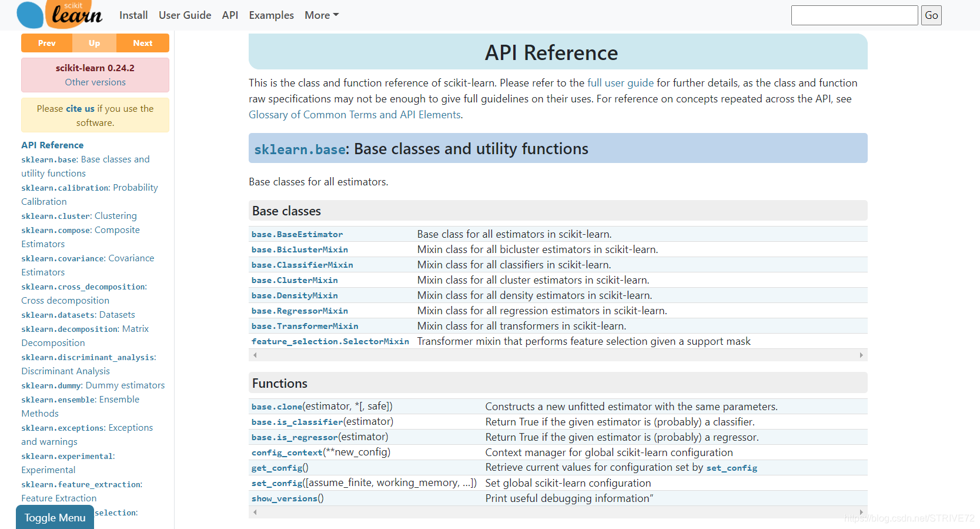Viewport: 980px width, 529px height.
Task: Open get_config function reference
Action: (277, 468)
